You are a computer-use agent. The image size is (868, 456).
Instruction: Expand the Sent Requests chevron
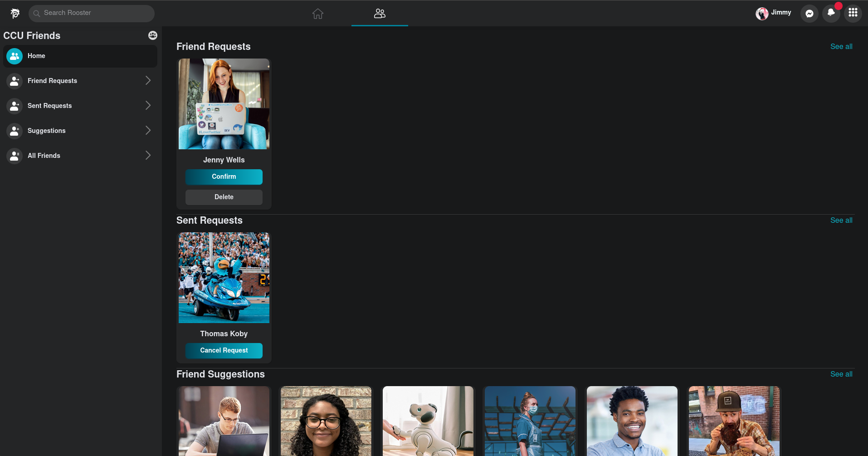point(148,106)
